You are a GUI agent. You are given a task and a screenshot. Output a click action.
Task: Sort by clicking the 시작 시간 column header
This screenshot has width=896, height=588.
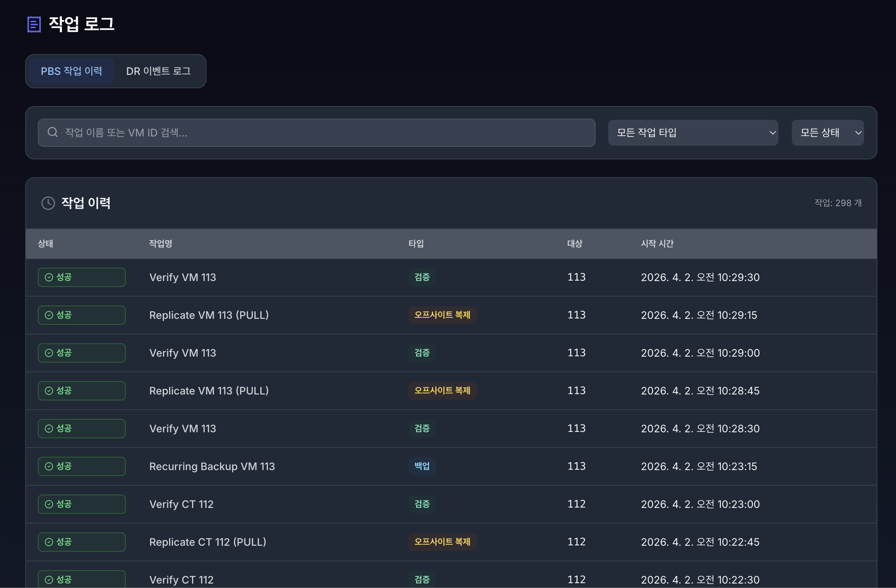(x=657, y=244)
